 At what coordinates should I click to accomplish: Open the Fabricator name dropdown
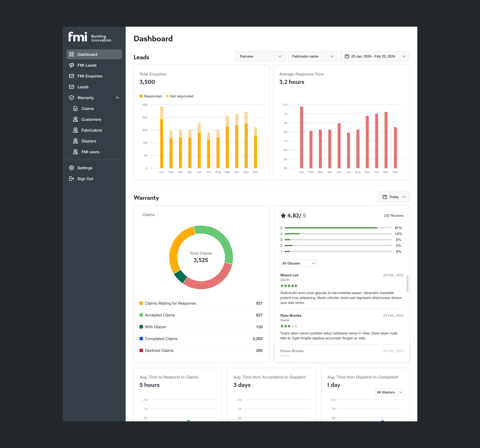pos(313,56)
